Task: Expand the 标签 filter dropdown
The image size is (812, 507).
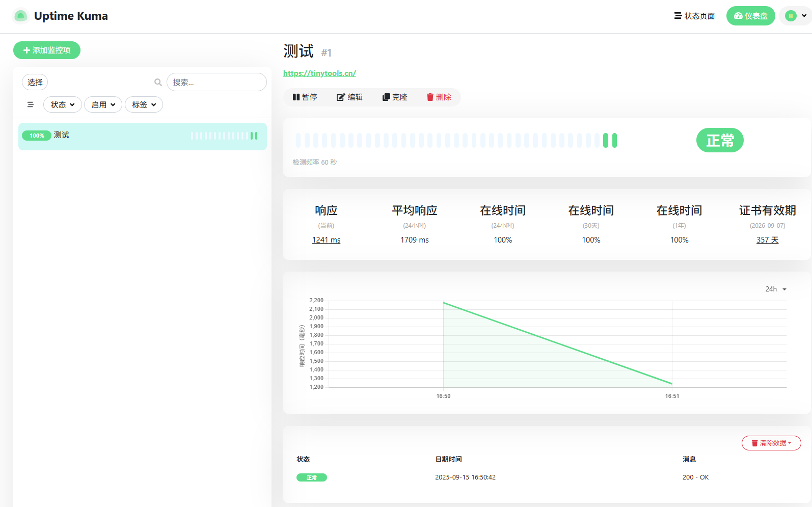Action: [144, 104]
